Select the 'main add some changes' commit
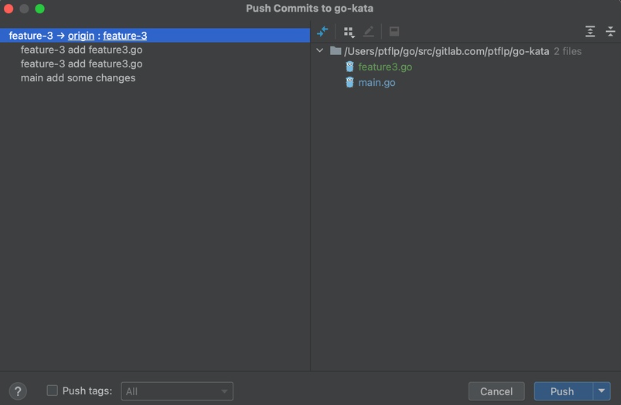 78,78
